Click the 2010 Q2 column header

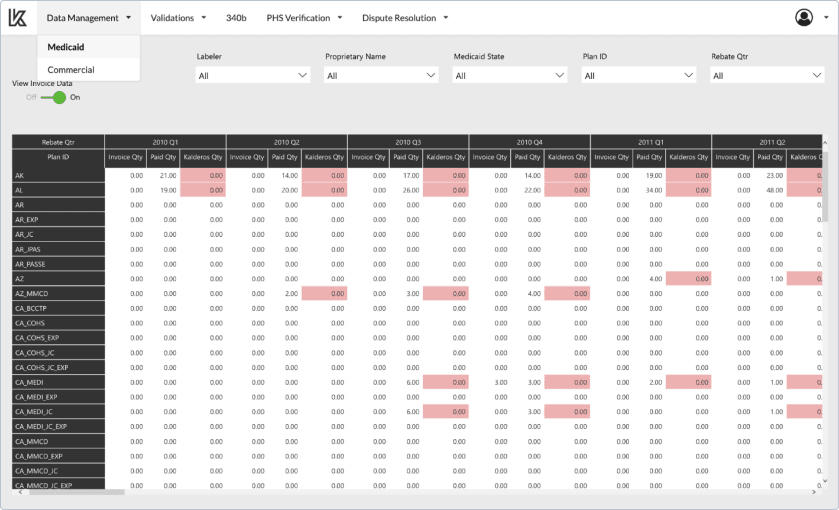click(287, 142)
